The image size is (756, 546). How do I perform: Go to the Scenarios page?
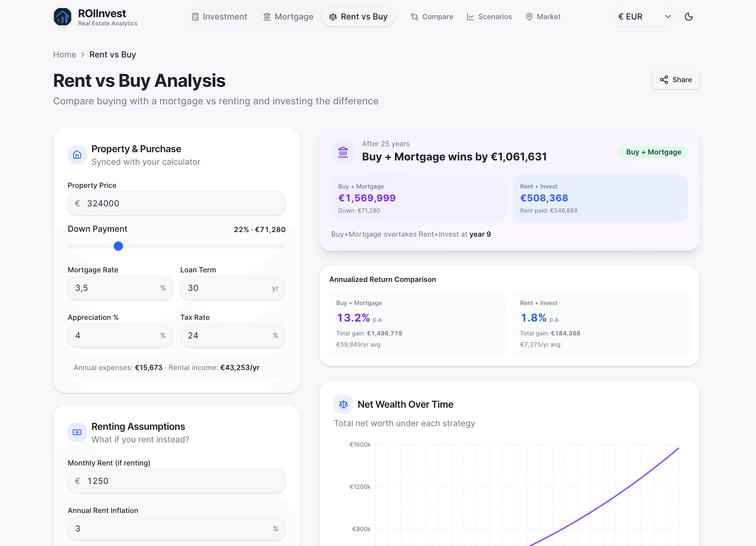click(x=489, y=17)
